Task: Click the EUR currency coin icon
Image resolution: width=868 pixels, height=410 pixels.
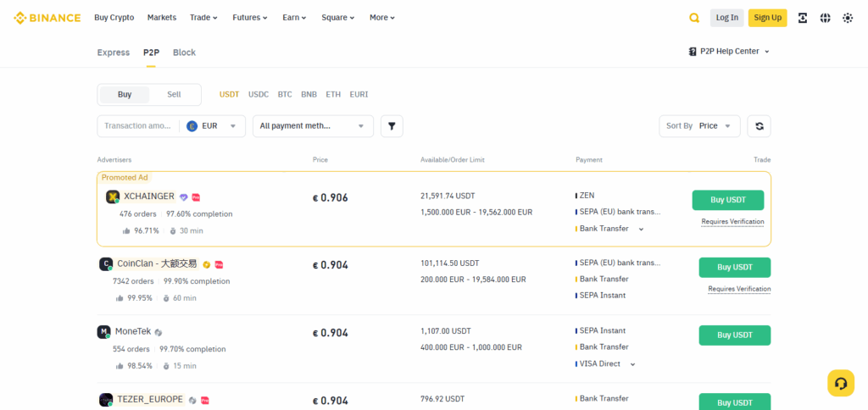Action: 192,126
